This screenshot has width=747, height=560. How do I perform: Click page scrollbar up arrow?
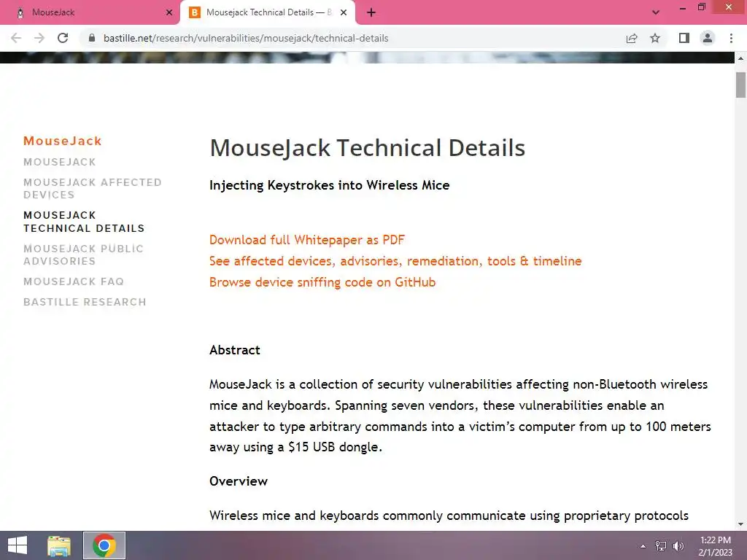(x=740, y=58)
